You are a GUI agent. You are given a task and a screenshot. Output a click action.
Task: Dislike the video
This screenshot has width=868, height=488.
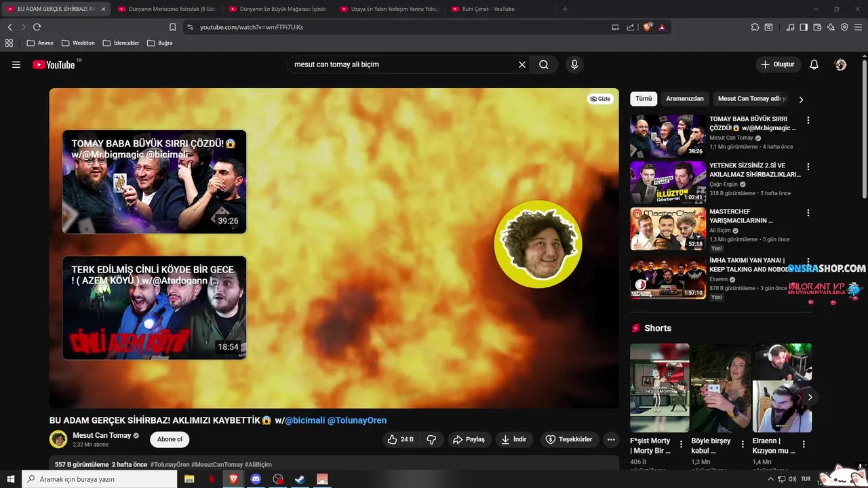pyautogui.click(x=432, y=439)
